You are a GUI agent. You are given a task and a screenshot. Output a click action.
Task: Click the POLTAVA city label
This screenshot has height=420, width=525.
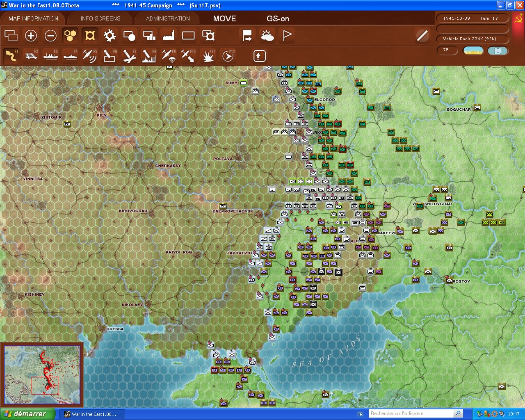click(223, 159)
